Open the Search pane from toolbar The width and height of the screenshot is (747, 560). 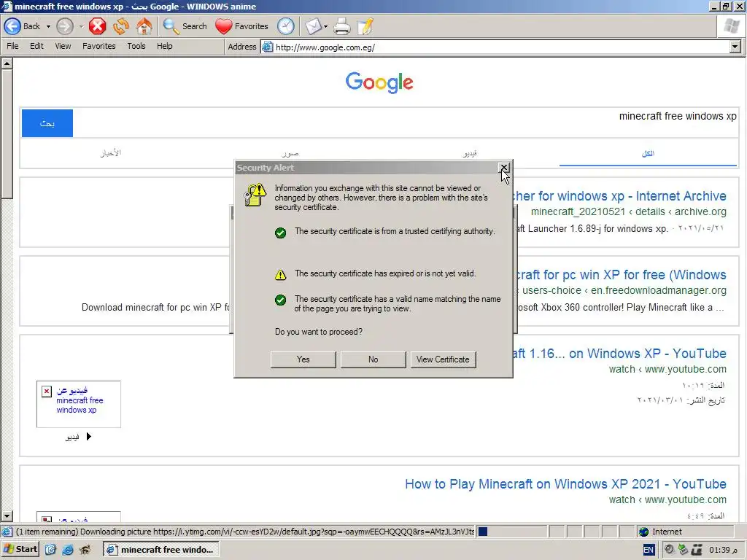pyautogui.click(x=185, y=26)
